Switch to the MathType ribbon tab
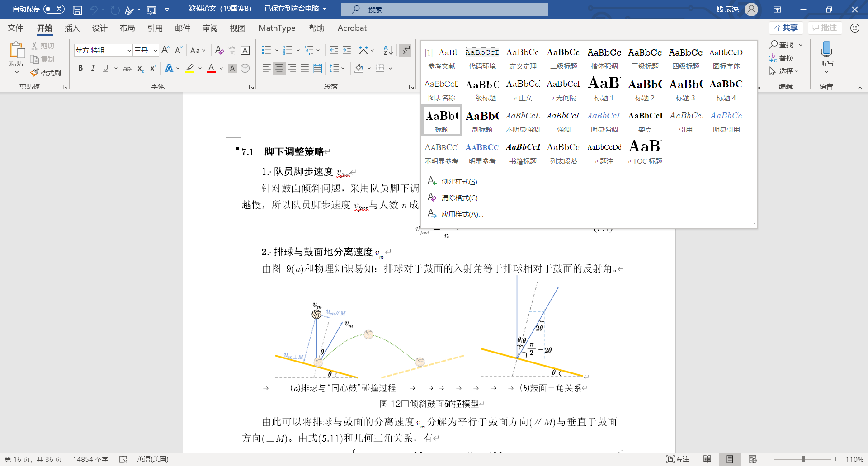The width and height of the screenshot is (868, 466). pyautogui.click(x=277, y=28)
